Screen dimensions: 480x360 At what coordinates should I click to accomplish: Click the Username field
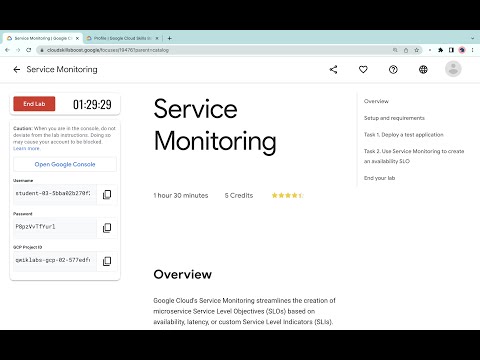[x=55, y=194]
